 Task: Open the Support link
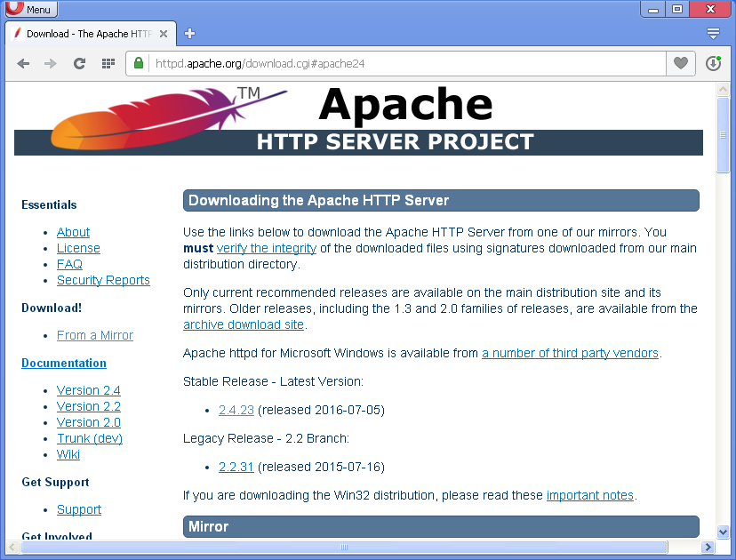[79, 509]
